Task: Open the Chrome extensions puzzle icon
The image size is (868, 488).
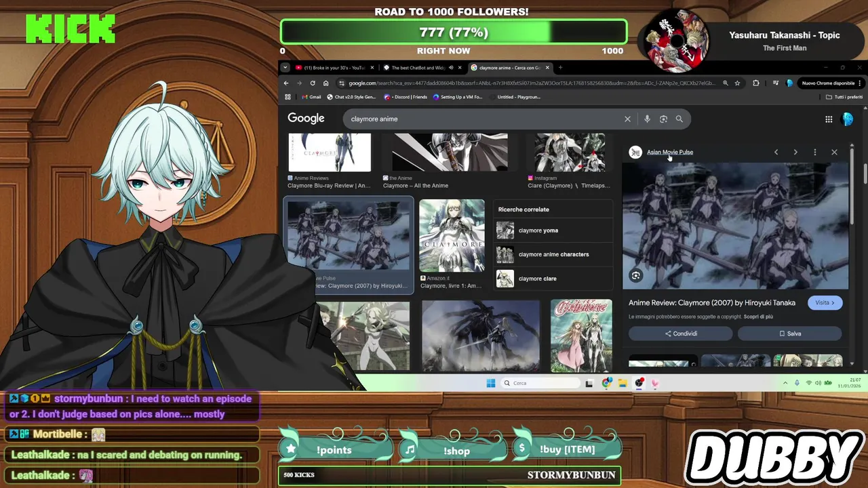Action: (756, 83)
